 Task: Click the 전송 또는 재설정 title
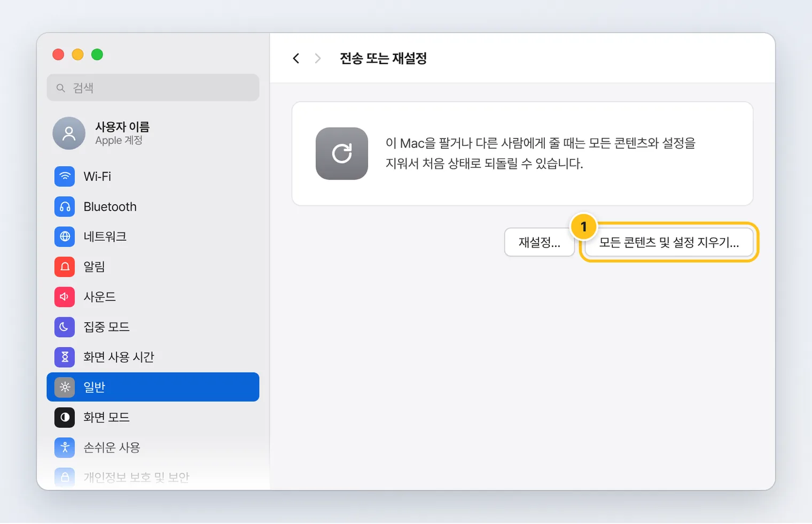[383, 58]
